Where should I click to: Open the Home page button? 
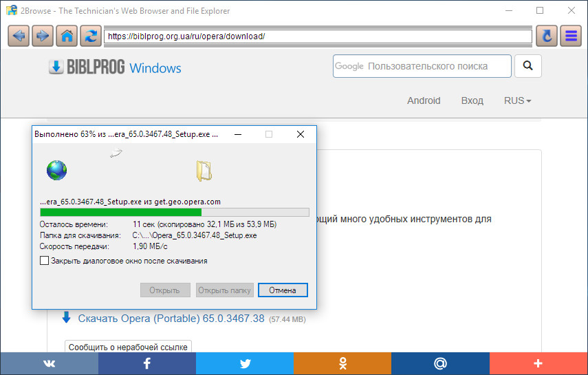click(67, 36)
